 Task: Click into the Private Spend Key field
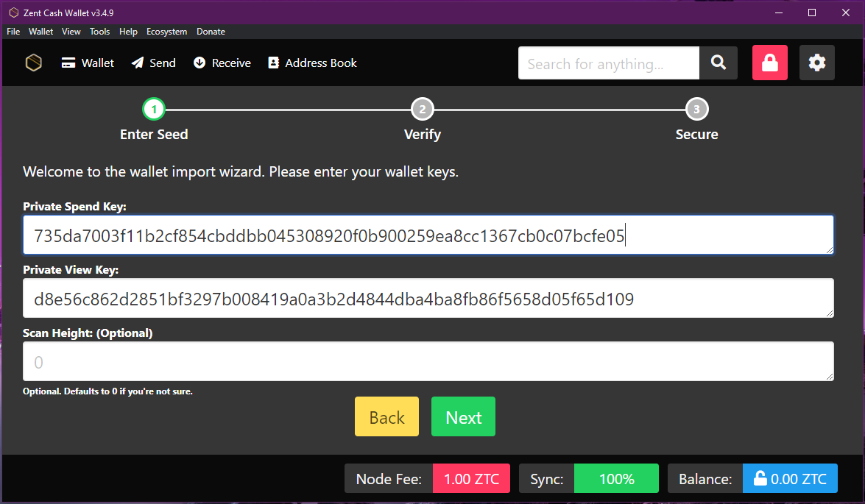[x=428, y=235]
